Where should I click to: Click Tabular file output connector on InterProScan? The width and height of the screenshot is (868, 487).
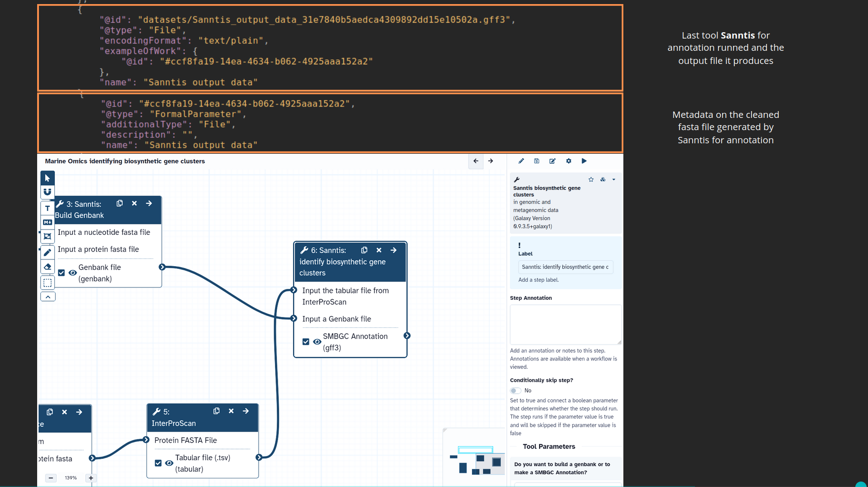pos(259,458)
